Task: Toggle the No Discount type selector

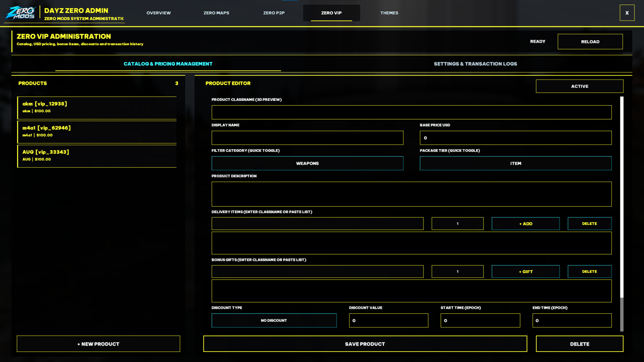Action: pos(274,321)
